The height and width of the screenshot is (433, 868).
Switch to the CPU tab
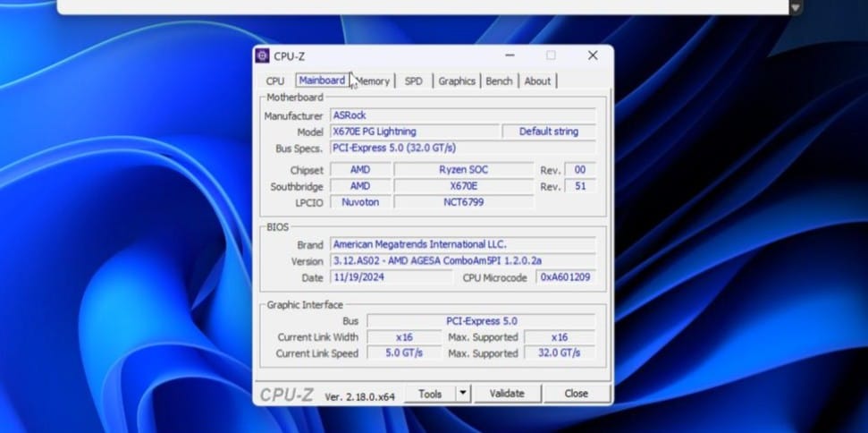(x=275, y=81)
